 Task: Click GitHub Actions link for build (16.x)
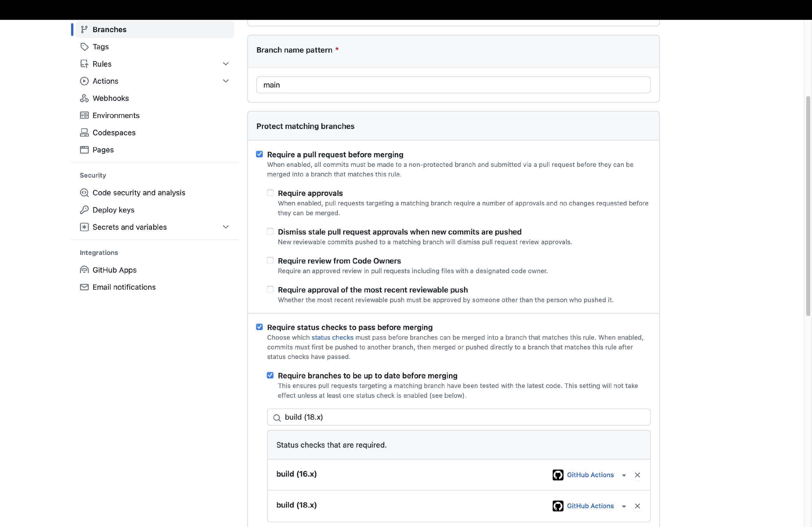coord(590,475)
